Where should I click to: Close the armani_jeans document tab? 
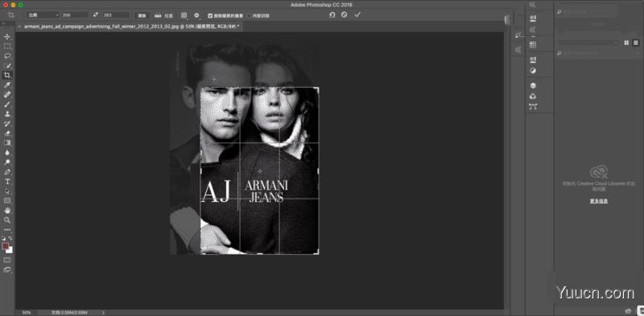(x=19, y=26)
